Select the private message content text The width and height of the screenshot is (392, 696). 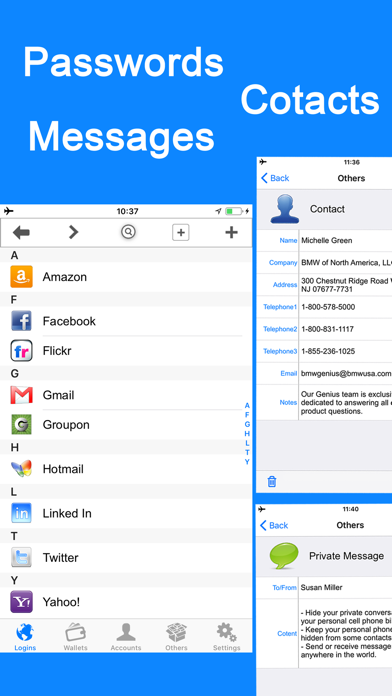tap(345, 633)
